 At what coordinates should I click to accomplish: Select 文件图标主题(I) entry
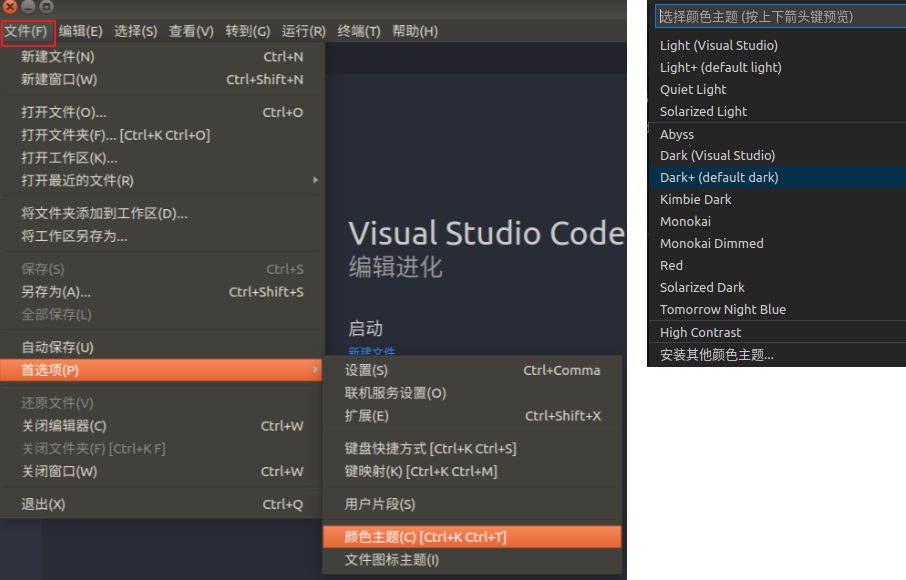tap(472, 560)
